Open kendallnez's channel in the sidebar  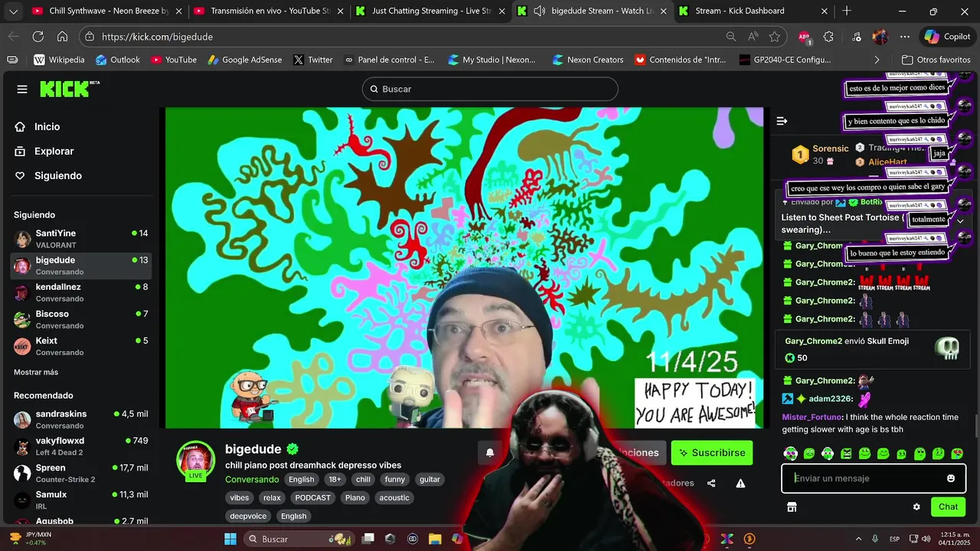pyautogui.click(x=83, y=292)
